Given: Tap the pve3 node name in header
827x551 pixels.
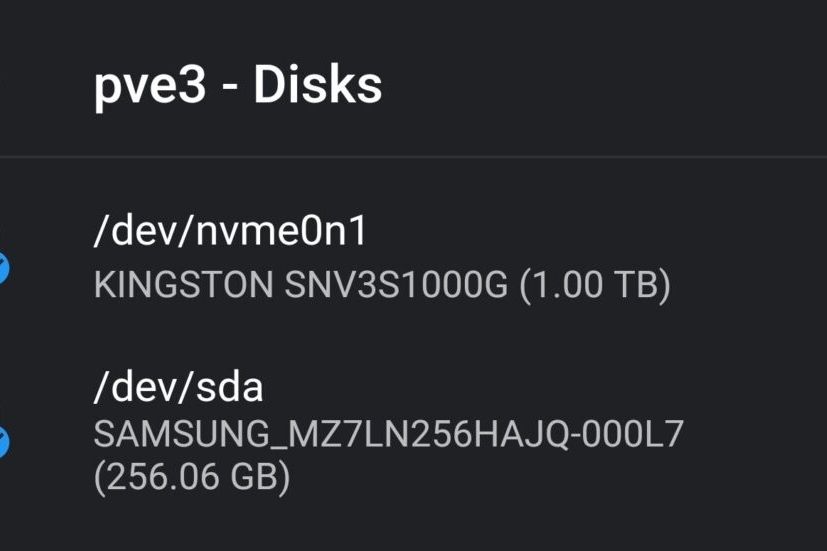Looking at the screenshot, I should 150,89.
